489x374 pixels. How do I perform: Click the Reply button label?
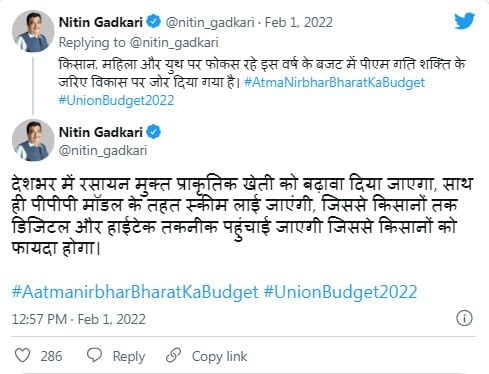pyautogui.click(x=129, y=356)
